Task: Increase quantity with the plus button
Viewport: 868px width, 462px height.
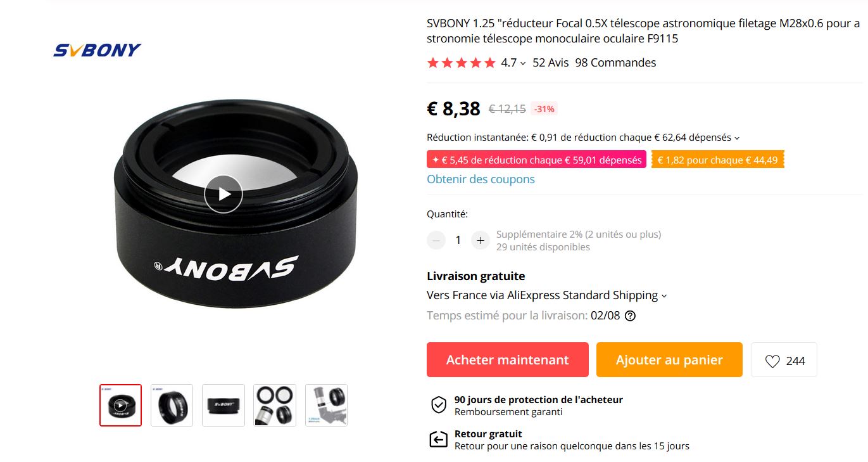Action: [481, 240]
